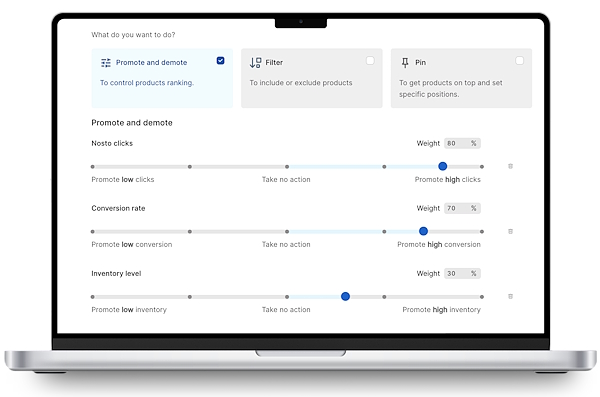The height and width of the screenshot is (397, 600).
Task: Enable the Pin checkbox
Action: [519, 60]
